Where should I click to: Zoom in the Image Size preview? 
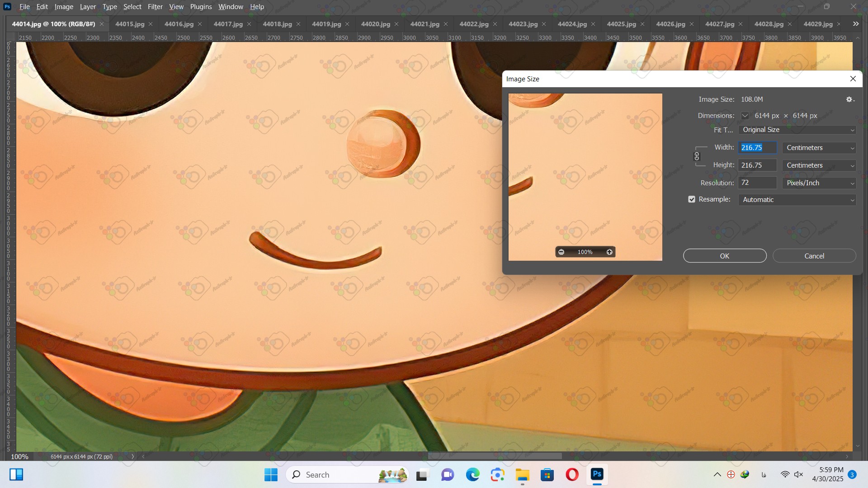point(609,252)
